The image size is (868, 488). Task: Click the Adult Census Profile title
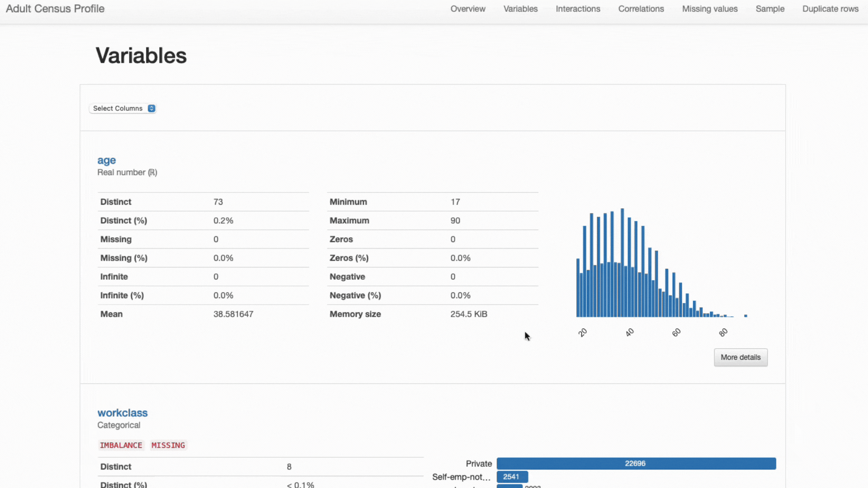(55, 9)
